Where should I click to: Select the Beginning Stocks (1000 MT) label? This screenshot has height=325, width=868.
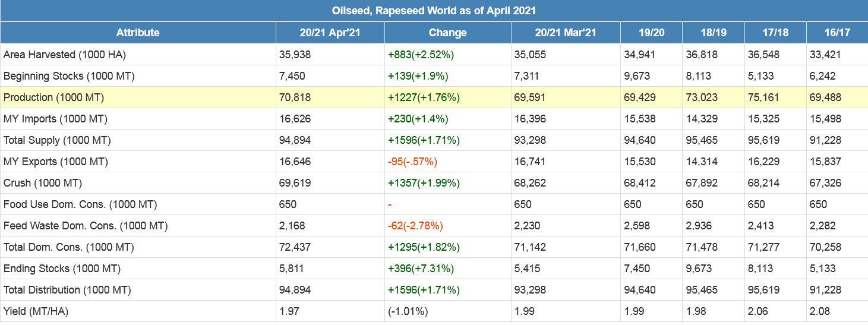point(69,76)
